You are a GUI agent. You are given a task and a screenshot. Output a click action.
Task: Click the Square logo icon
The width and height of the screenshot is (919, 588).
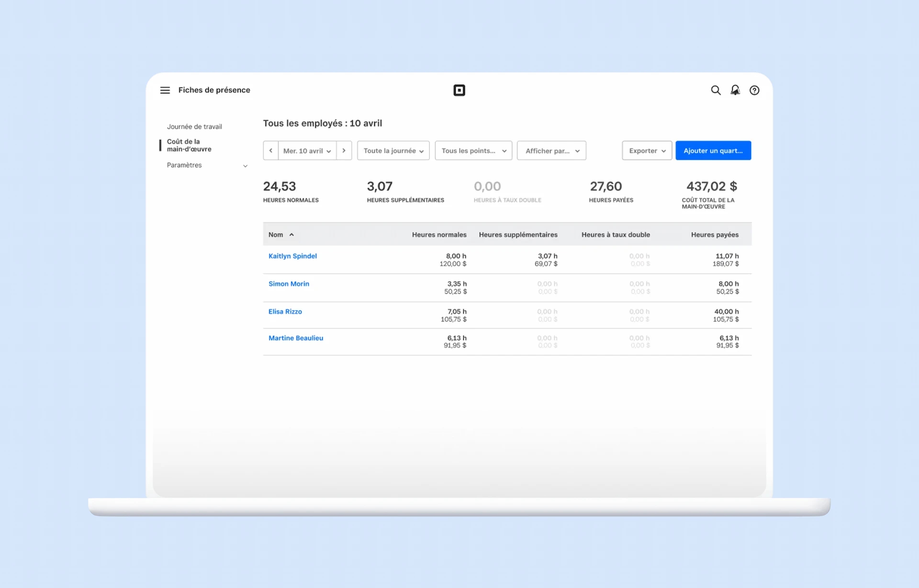point(459,90)
